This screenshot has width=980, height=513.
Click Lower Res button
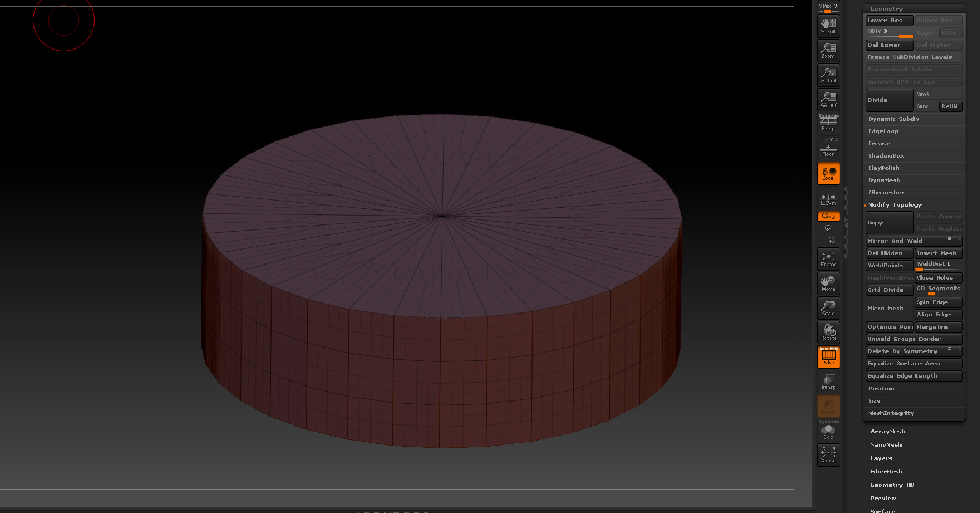pyautogui.click(x=889, y=21)
